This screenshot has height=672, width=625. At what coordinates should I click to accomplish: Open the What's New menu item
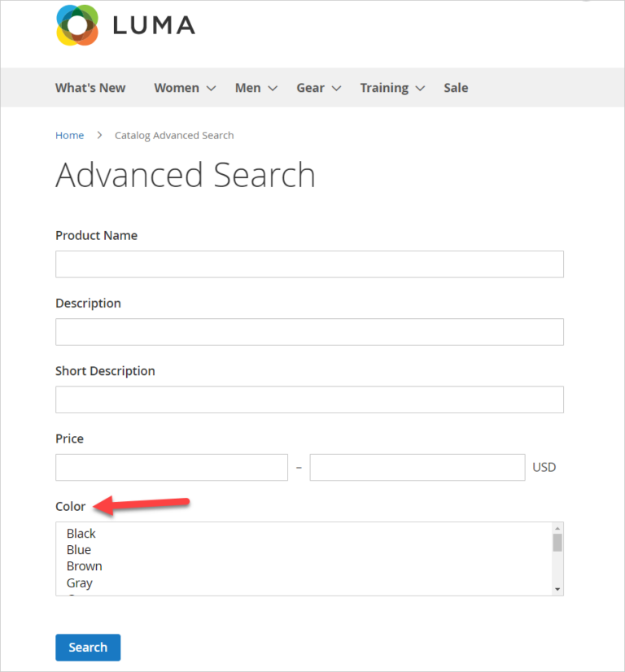pyautogui.click(x=90, y=88)
